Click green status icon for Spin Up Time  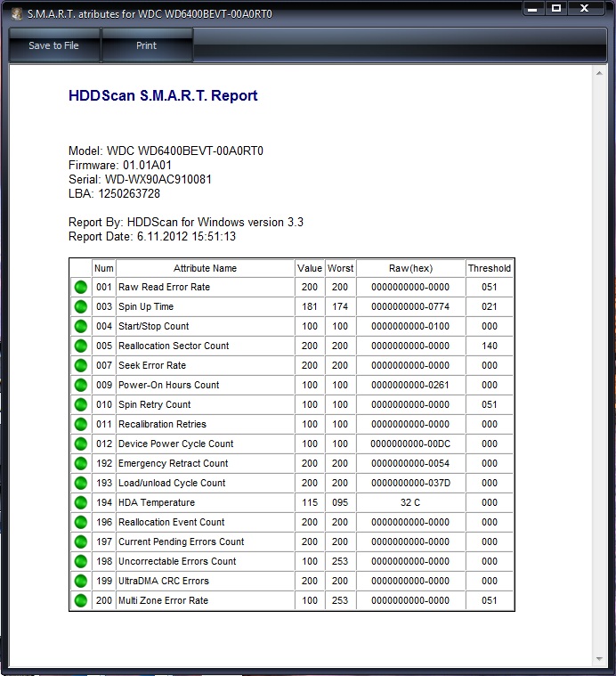[80, 306]
